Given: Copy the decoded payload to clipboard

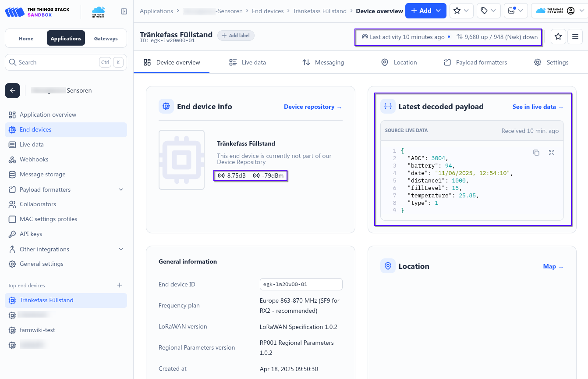Looking at the screenshot, I should [536, 153].
